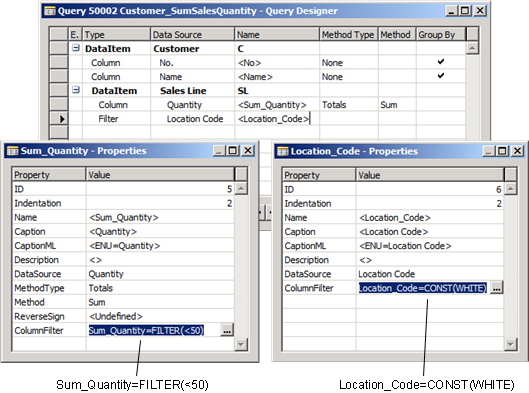Screen dimensions: 529x393
Task: Click the Data Source column header
Action: pyautogui.click(x=193, y=34)
